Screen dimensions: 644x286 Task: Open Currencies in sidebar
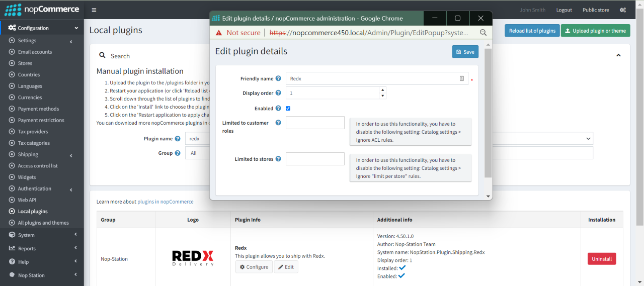click(x=30, y=98)
